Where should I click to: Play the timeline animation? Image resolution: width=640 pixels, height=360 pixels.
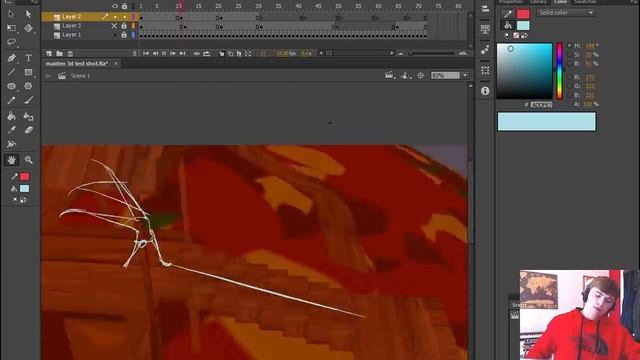pyautogui.click(x=164, y=53)
